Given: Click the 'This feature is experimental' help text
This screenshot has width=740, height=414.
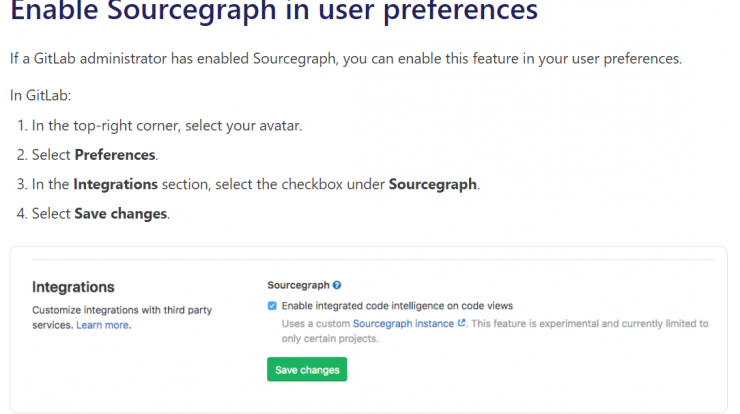Looking at the screenshot, I should coord(590,323).
